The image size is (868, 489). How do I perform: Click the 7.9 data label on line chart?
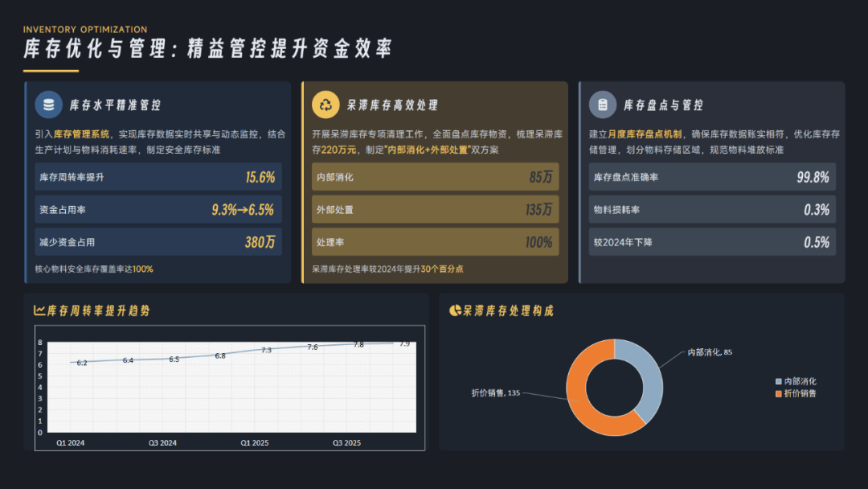(404, 344)
